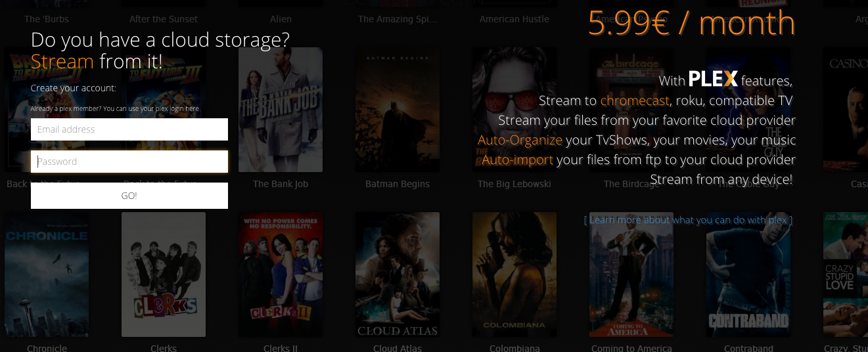This screenshot has width=868, height=352.
Task: Select the Clerks poster with white background
Action: point(164,274)
